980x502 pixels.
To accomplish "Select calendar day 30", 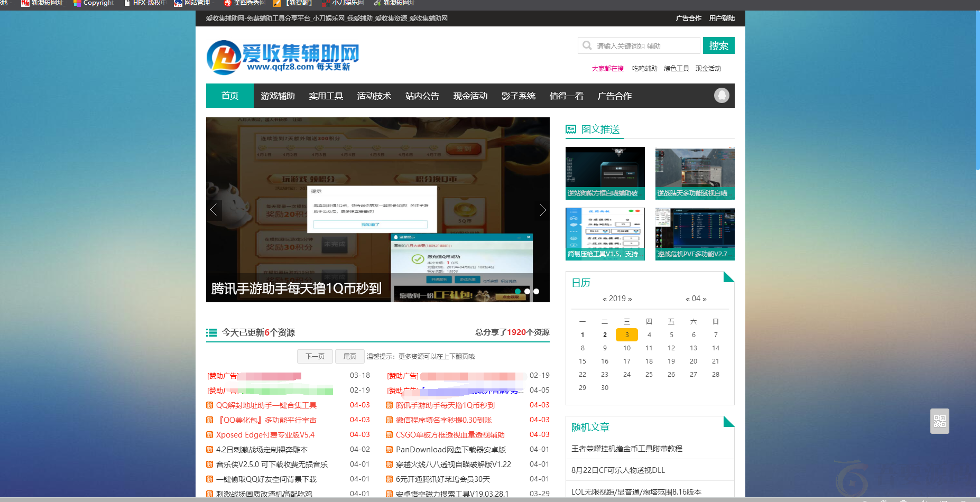I will (605, 387).
